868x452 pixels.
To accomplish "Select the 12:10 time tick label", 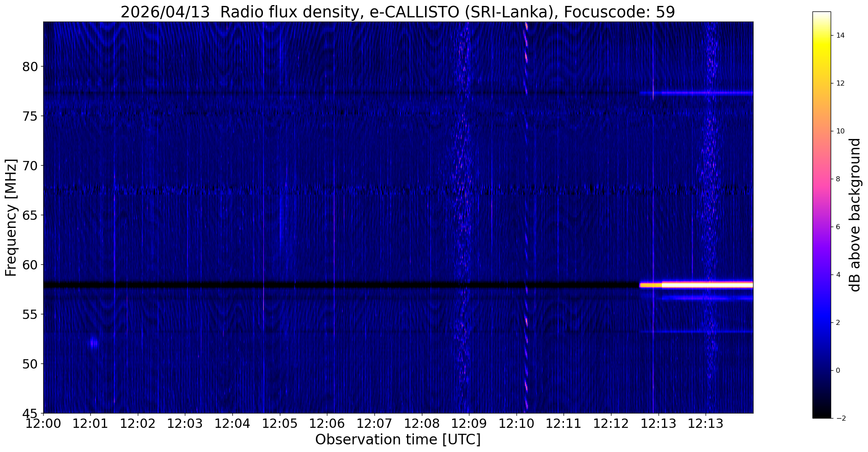I will [x=516, y=423].
